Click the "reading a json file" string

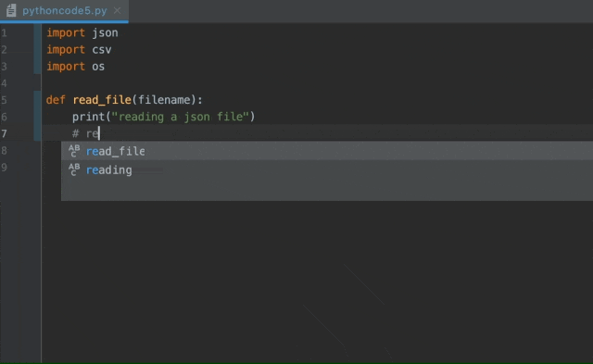pos(180,117)
